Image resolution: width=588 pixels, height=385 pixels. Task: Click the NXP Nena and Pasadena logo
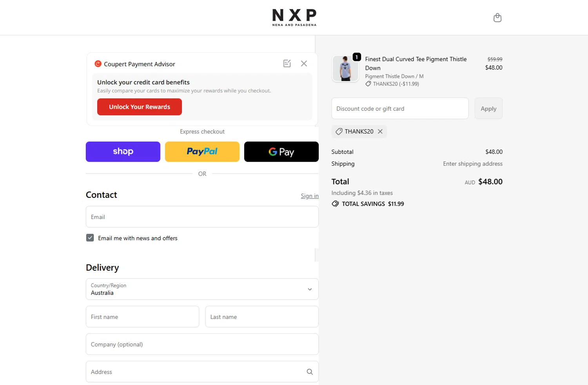(x=294, y=18)
